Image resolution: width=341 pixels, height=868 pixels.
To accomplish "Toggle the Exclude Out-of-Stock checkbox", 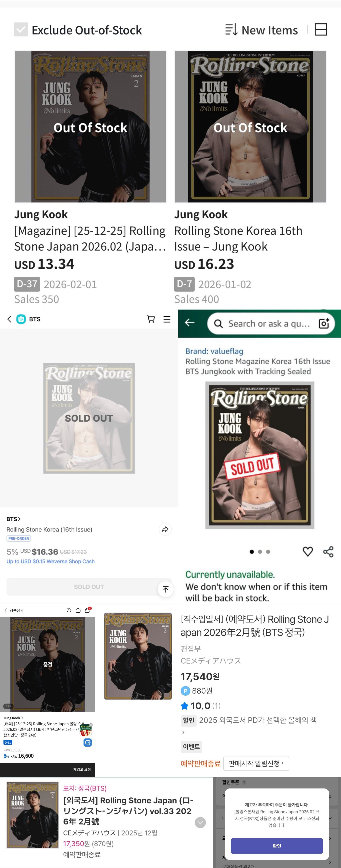I will 21,30.
